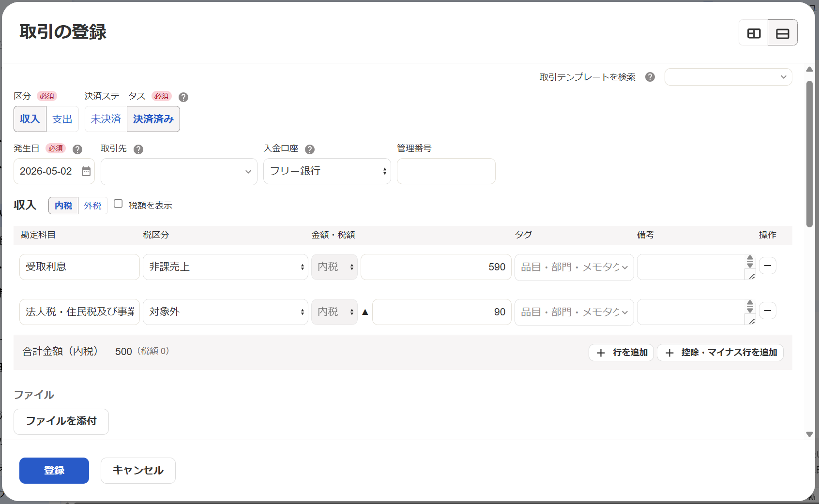Open help icon beside 発生日
The height and width of the screenshot is (504, 819).
(77, 149)
